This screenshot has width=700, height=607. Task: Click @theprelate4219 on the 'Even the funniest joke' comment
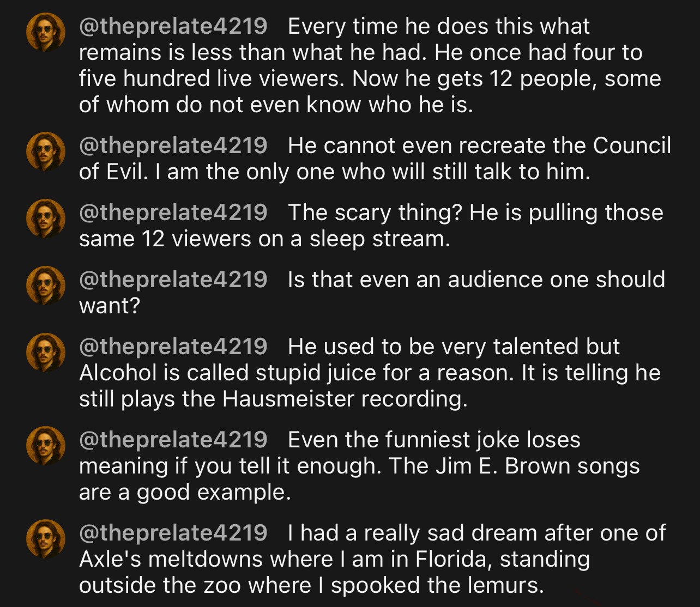173,440
